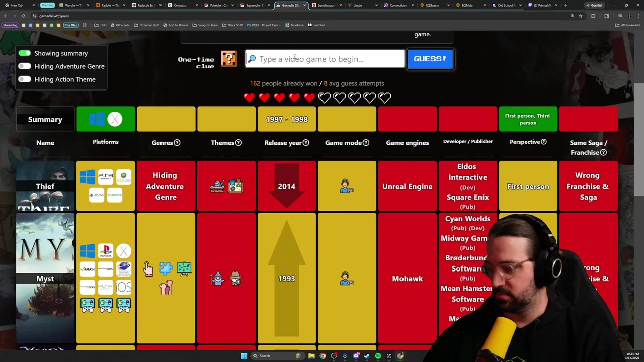The image size is (644, 362).
Task: Use the One-time clue question block
Action: click(229, 59)
